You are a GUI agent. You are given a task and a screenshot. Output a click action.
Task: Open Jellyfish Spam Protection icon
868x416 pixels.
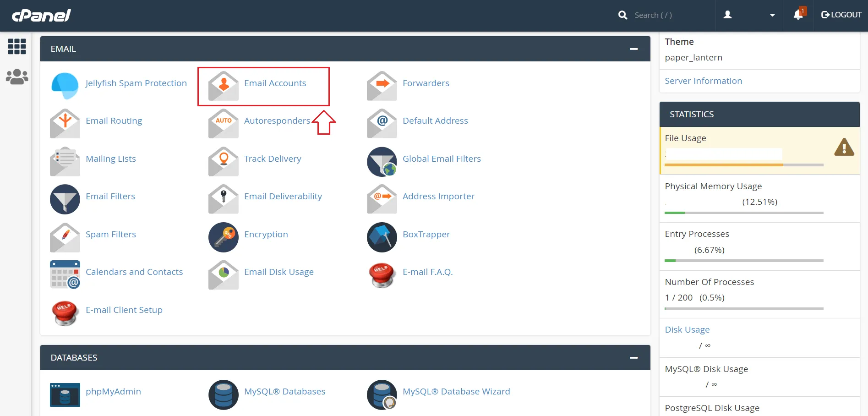65,86
